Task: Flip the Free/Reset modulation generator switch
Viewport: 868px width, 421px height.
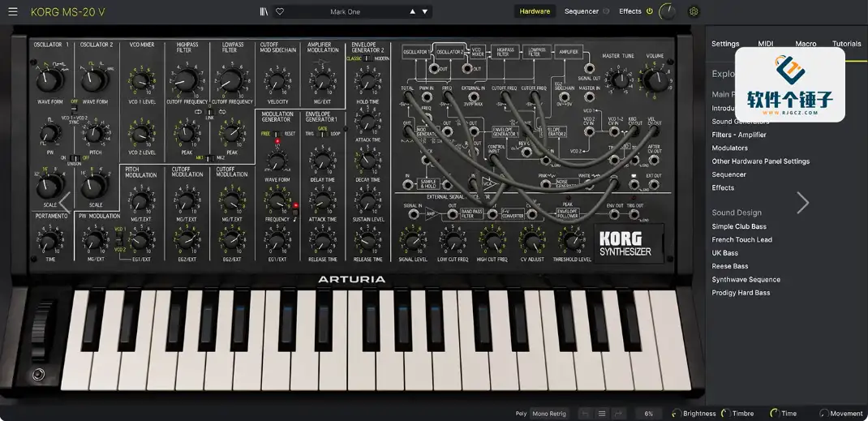Action: (277, 134)
